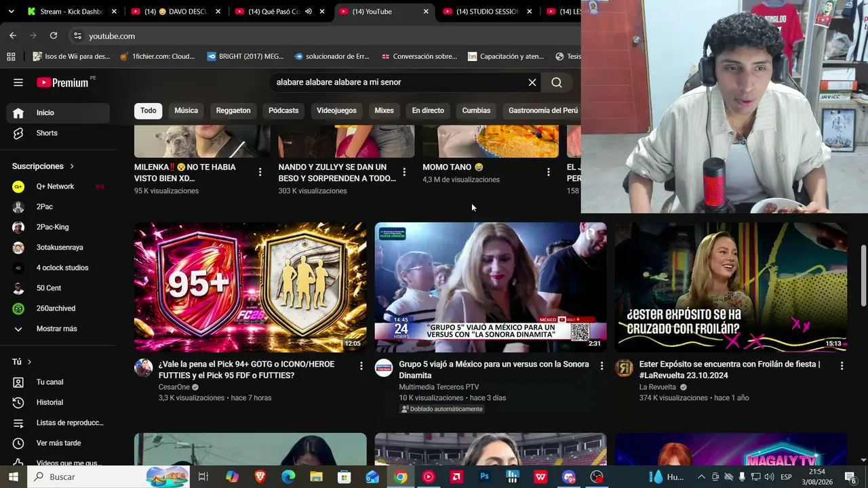Open Listas de reproducción in sidebar
This screenshot has height=488, width=868.
click(x=58, y=423)
